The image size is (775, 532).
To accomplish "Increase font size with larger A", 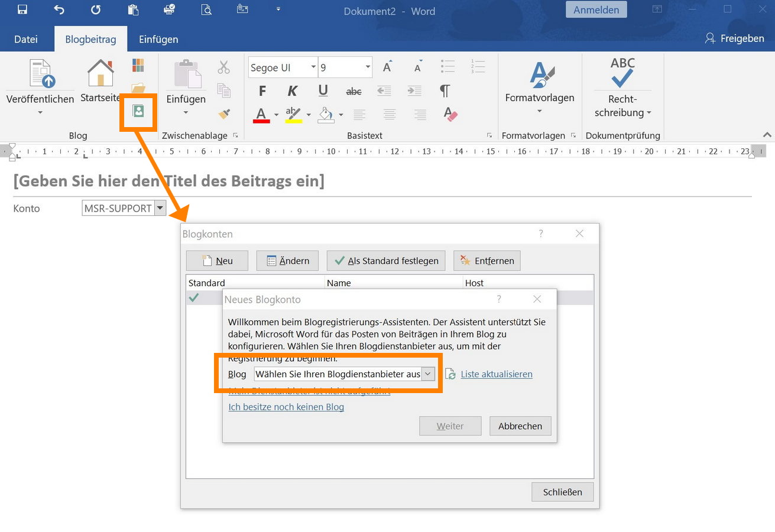I will 387,67.
